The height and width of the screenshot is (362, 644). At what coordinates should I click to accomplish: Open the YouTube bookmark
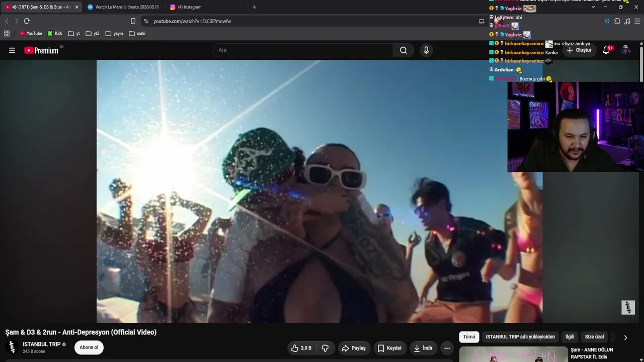31,33
